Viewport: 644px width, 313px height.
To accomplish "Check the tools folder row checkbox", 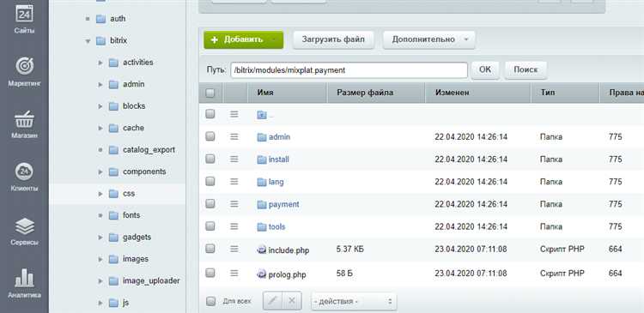I will (210, 226).
